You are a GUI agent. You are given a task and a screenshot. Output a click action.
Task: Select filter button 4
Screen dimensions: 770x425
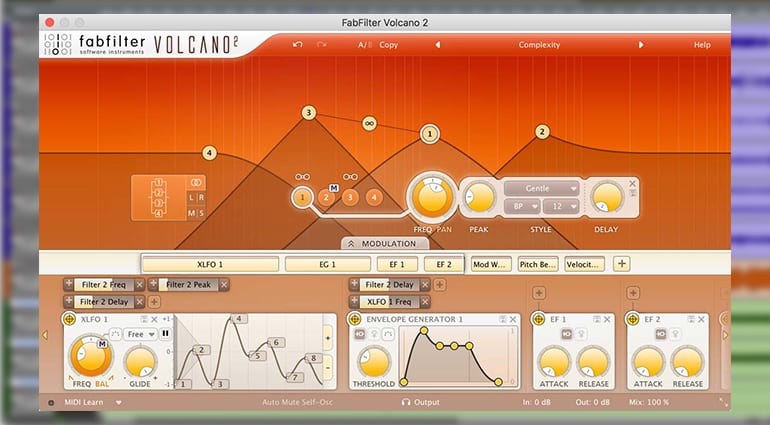374,198
